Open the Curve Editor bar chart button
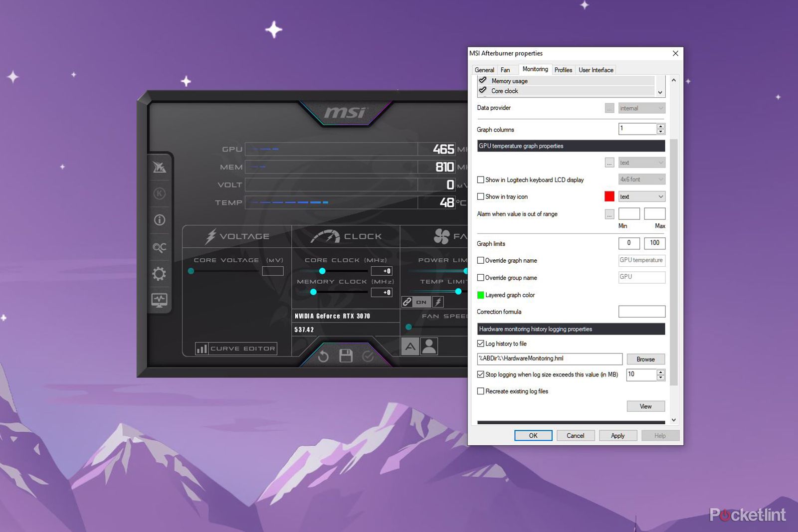The width and height of the screenshot is (798, 532). (236, 349)
